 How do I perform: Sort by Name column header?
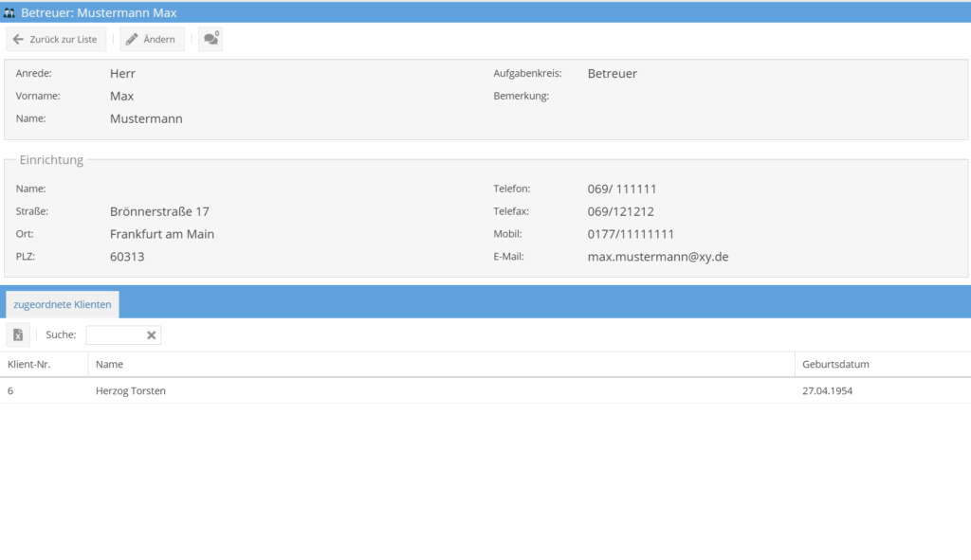coord(110,364)
